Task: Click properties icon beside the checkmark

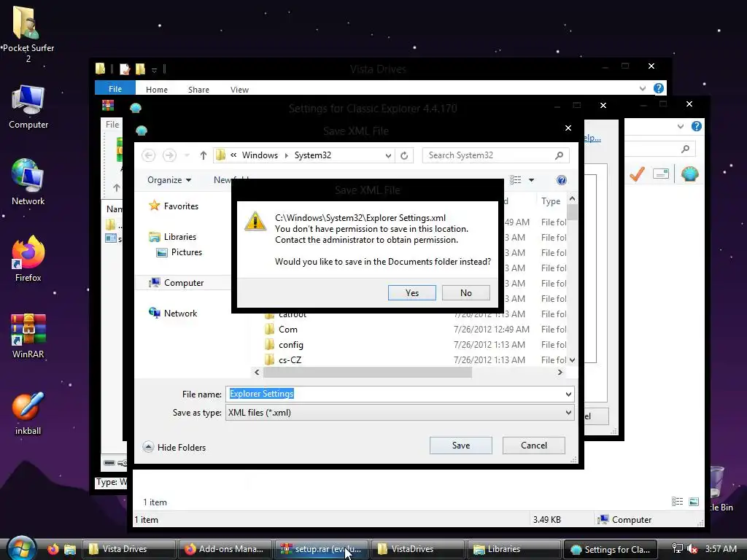Action: (661, 174)
